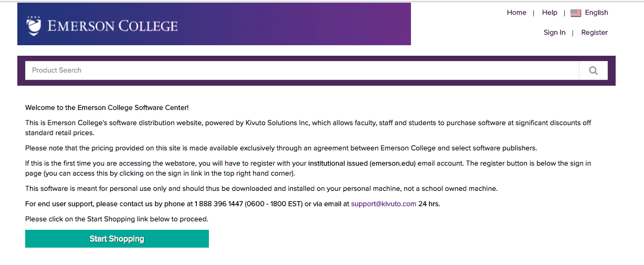Screen dimensions: 644x265
Task: Click the emerson.edu text in registration paragraph
Action: [x=393, y=164]
